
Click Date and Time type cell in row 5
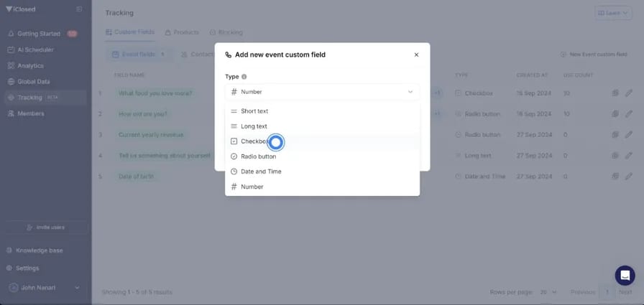tap(480, 177)
